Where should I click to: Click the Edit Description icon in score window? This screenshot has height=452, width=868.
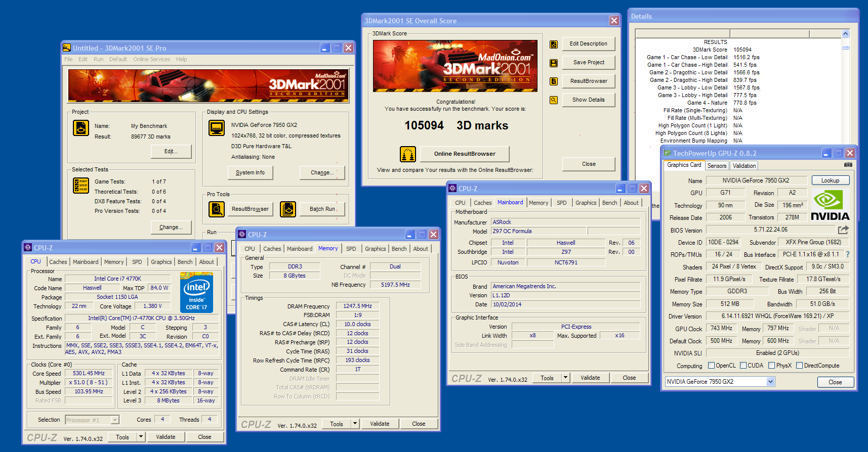click(554, 44)
